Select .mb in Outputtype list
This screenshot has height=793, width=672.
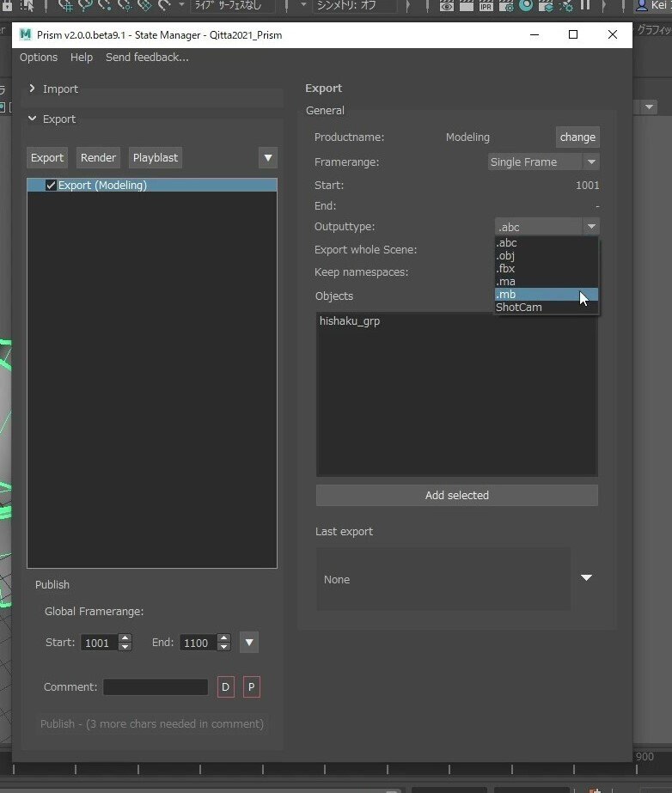tap(547, 295)
